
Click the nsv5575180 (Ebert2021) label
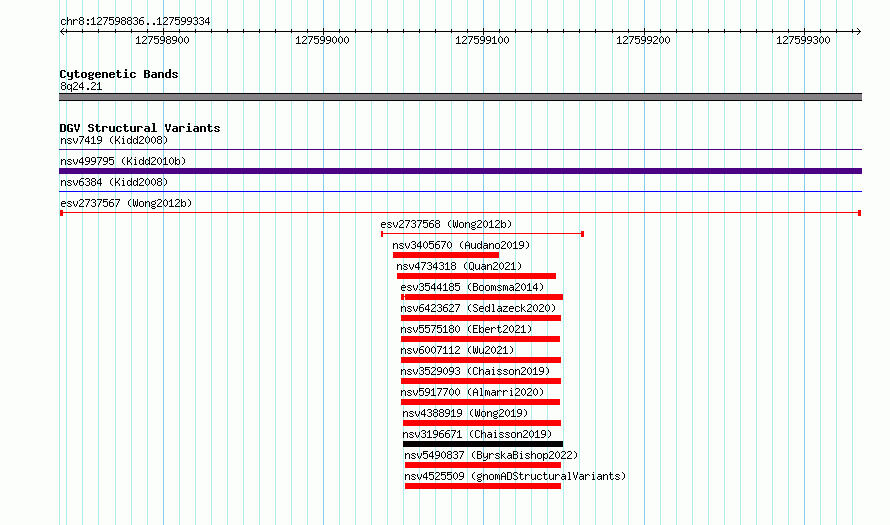pyautogui.click(x=466, y=329)
